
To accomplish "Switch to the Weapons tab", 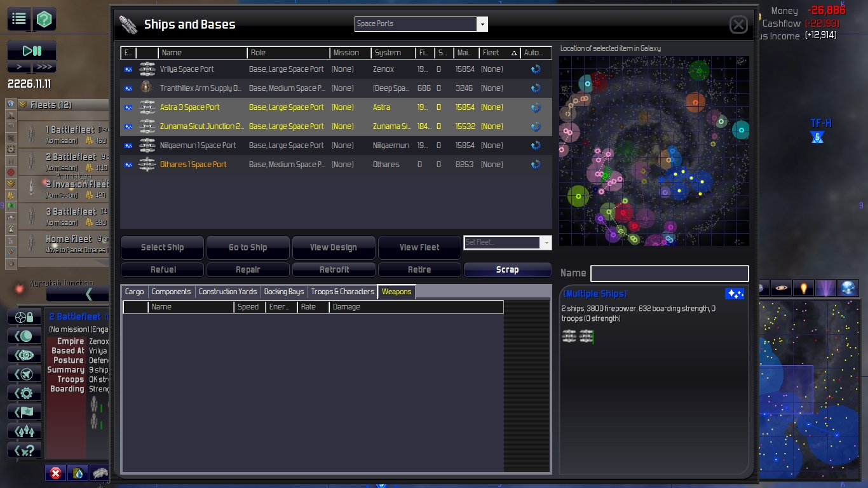I will click(x=397, y=292).
